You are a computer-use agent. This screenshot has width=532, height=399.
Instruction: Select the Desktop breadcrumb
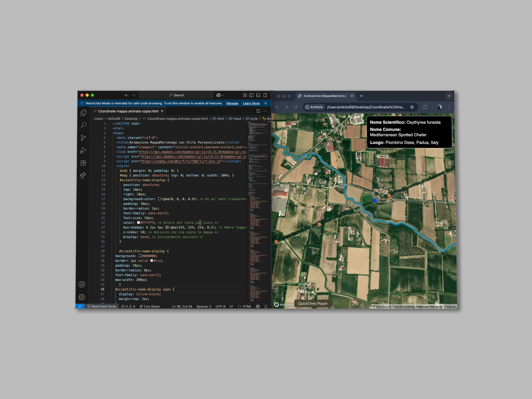pos(131,119)
